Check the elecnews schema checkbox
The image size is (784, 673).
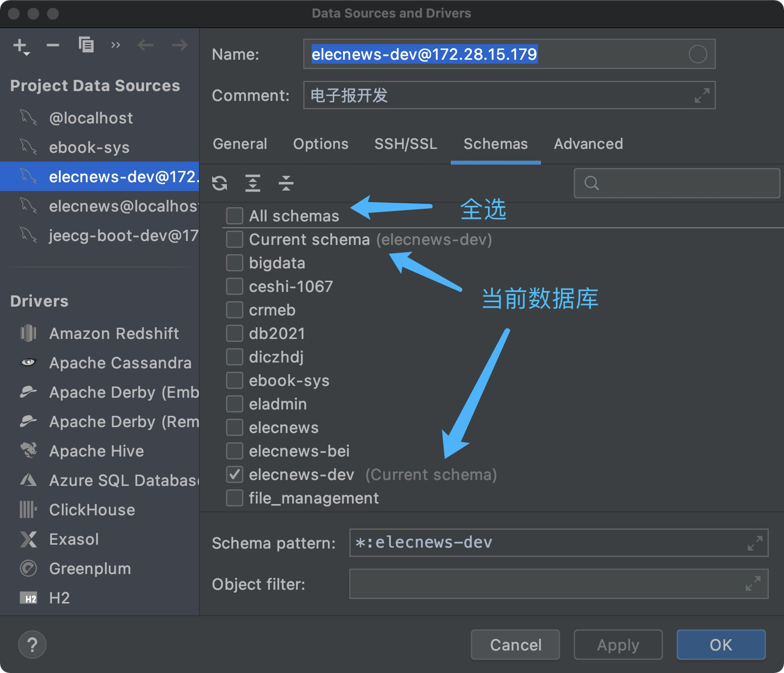point(235,428)
